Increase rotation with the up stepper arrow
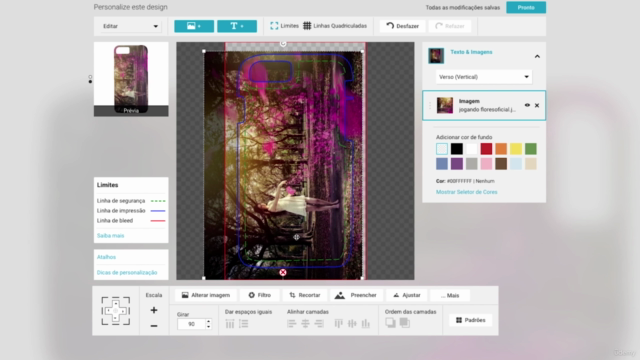 (x=209, y=321)
